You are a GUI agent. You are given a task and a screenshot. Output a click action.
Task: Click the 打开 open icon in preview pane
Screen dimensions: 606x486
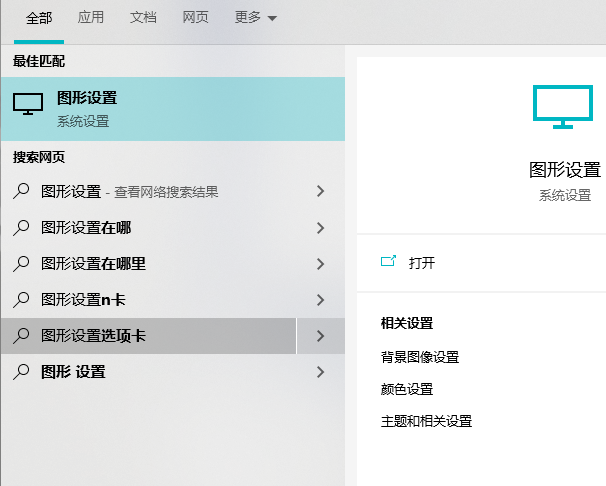[x=388, y=262]
